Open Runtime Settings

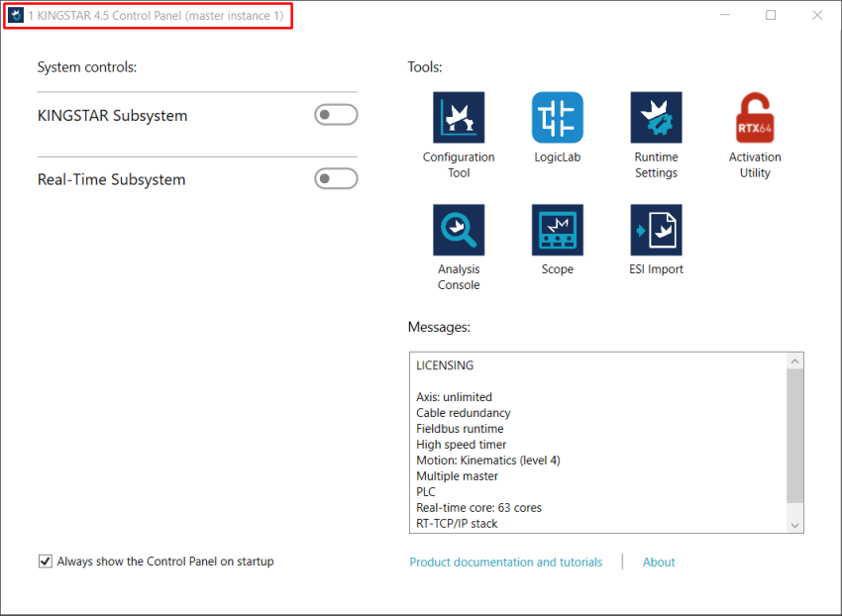pyautogui.click(x=656, y=118)
